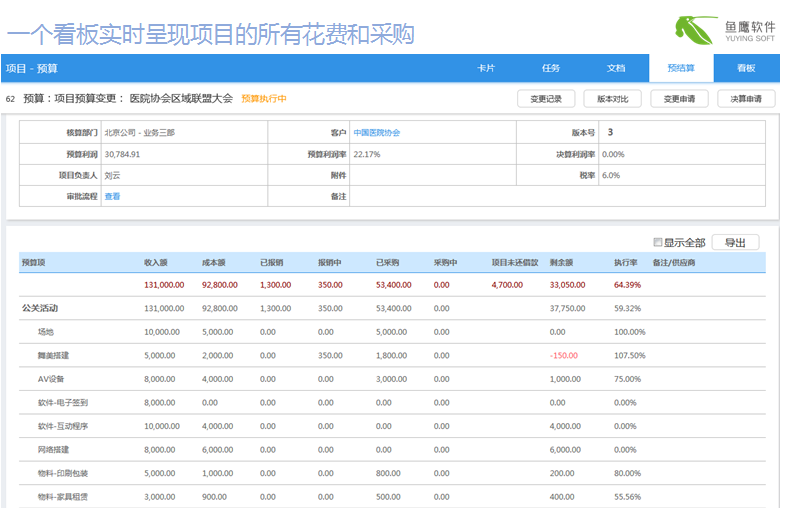Image resolution: width=786 pixels, height=512 pixels.
Task: Export table with 导出 button
Action: (735, 242)
